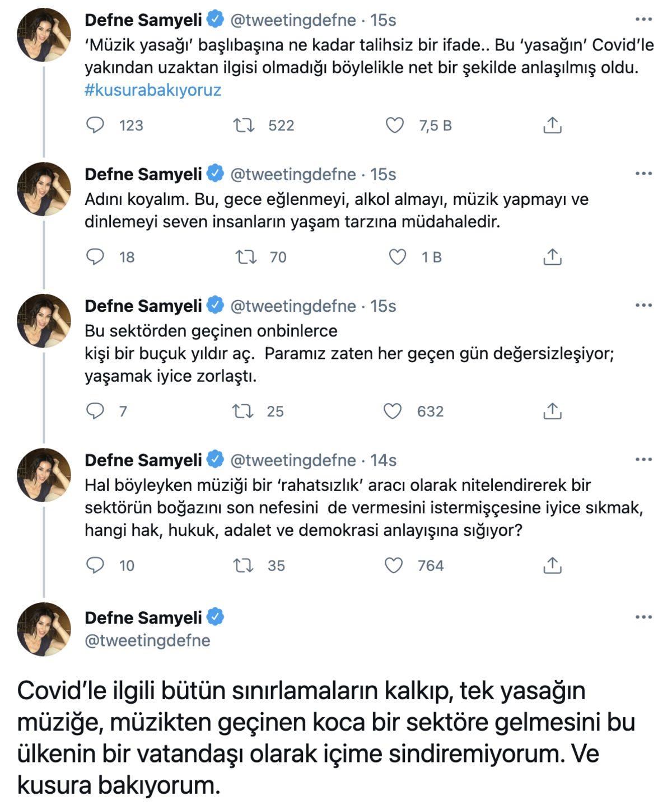Reply to the 'Müzik yasağı' tweet
672x805 pixels.
pyautogui.click(x=95, y=127)
